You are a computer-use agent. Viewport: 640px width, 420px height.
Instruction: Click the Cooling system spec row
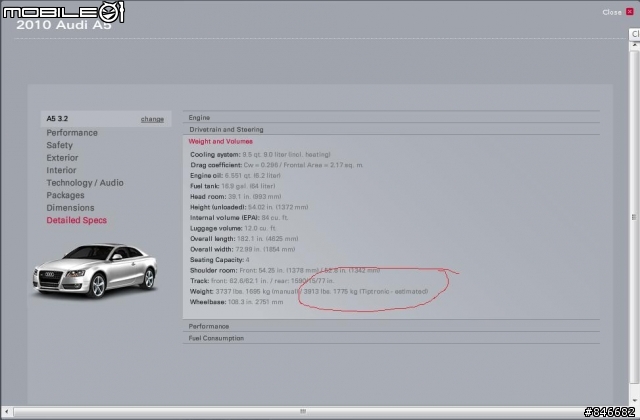pos(260,155)
